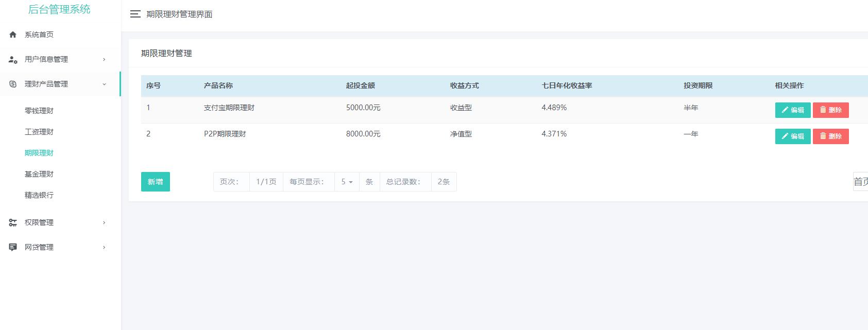Image resolution: width=868 pixels, height=330 pixels.
Task: Click the 8000.00元 amount cell
Action: 363,134
